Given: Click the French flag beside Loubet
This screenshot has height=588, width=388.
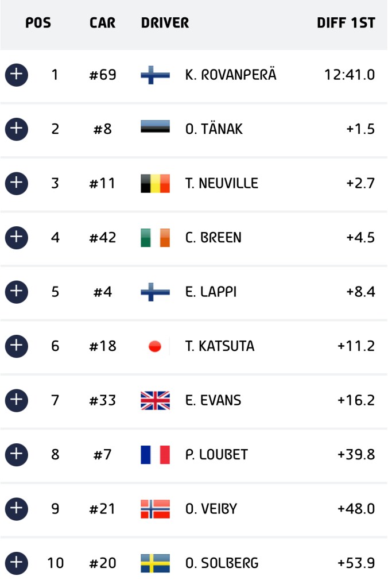Looking at the screenshot, I should 155,455.
